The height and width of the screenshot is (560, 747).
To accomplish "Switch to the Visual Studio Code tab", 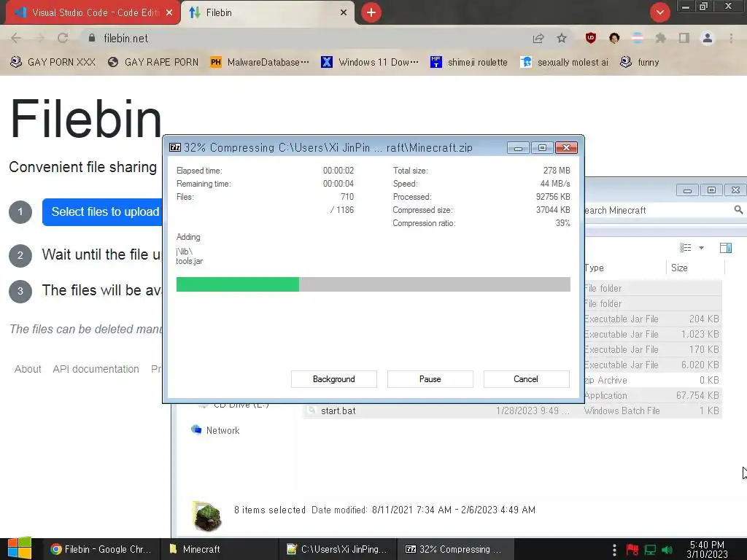I will pos(93,13).
